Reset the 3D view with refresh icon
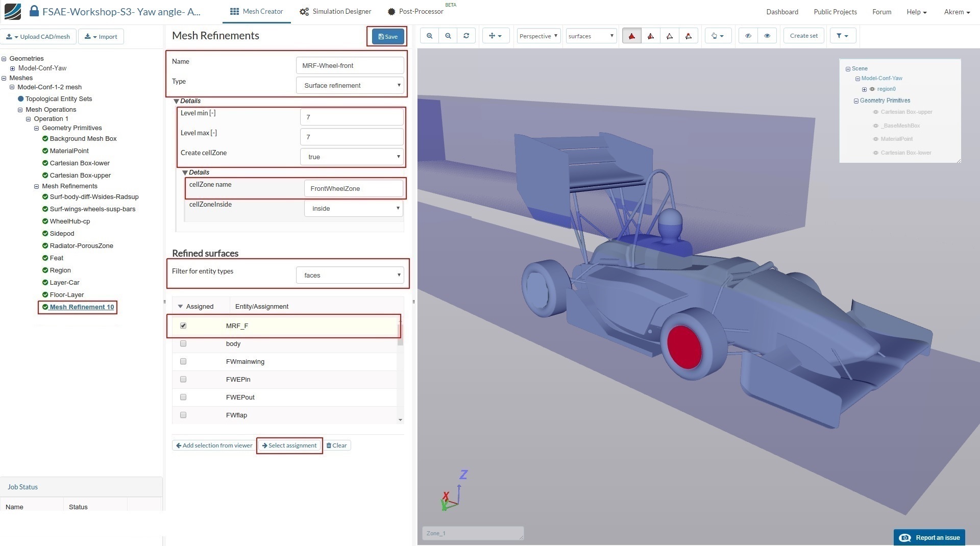980x546 pixels. (x=466, y=36)
